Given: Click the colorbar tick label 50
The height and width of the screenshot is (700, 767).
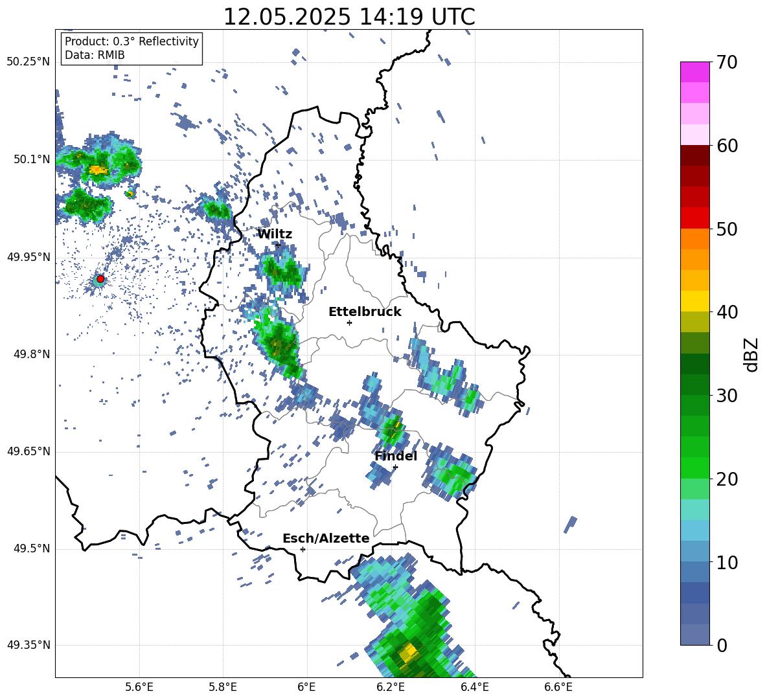Looking at the screenshot, I should (x=727, y=229).
